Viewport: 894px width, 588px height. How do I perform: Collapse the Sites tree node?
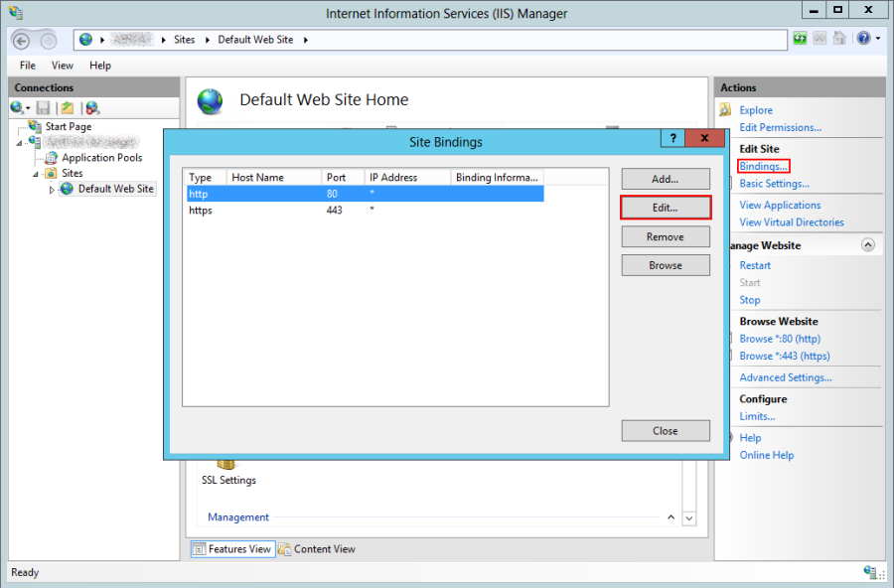(x=36, y=174)
